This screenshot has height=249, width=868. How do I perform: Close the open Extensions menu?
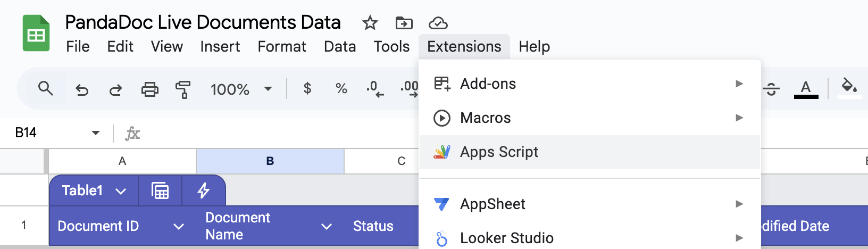coord(464,47)
